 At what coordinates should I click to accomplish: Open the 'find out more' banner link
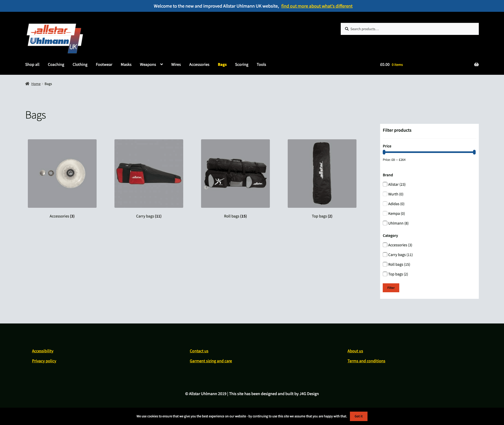click(317, 6)
